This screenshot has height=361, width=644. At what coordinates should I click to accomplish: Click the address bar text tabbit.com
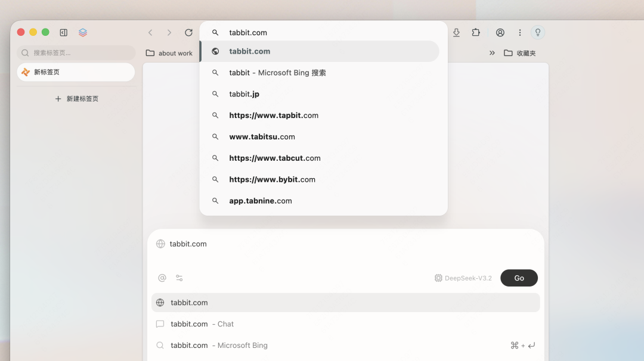pyautogui.click(x=248, y=32)
